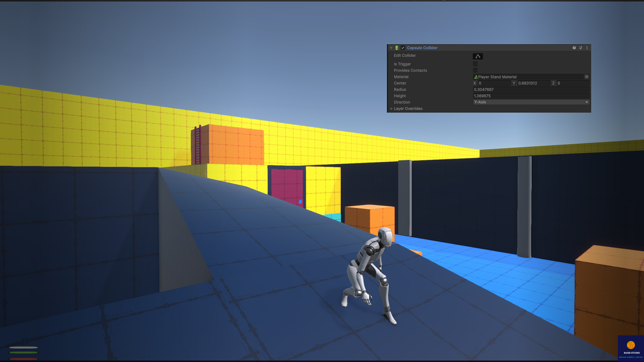Click the Center Y value field
Viewport: 644px width, 362px height.
pos(533,83)
